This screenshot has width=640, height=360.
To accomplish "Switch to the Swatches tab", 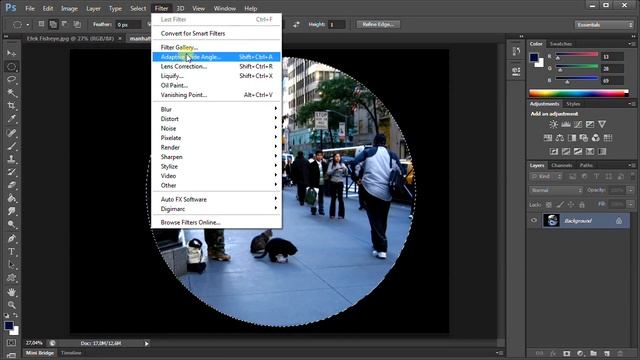I will [x=560, y=44].
